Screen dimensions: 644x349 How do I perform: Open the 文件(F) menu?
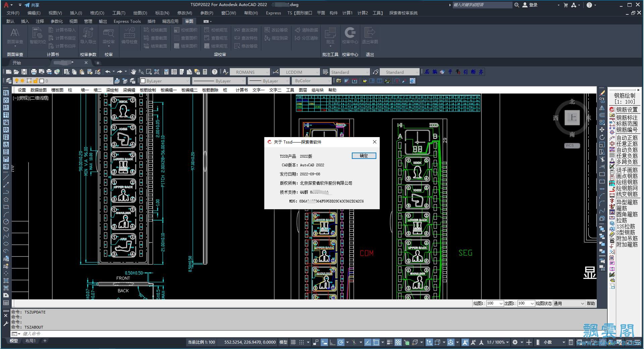[x=13, y=13]
